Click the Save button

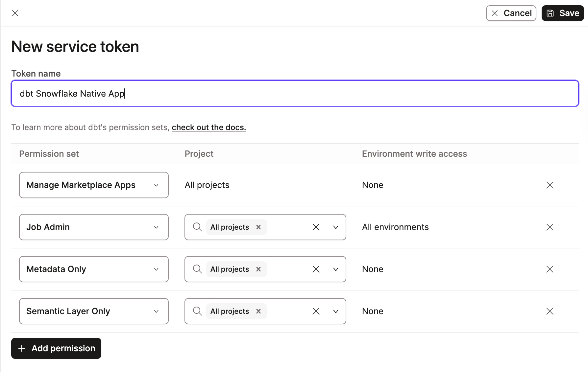562,13
